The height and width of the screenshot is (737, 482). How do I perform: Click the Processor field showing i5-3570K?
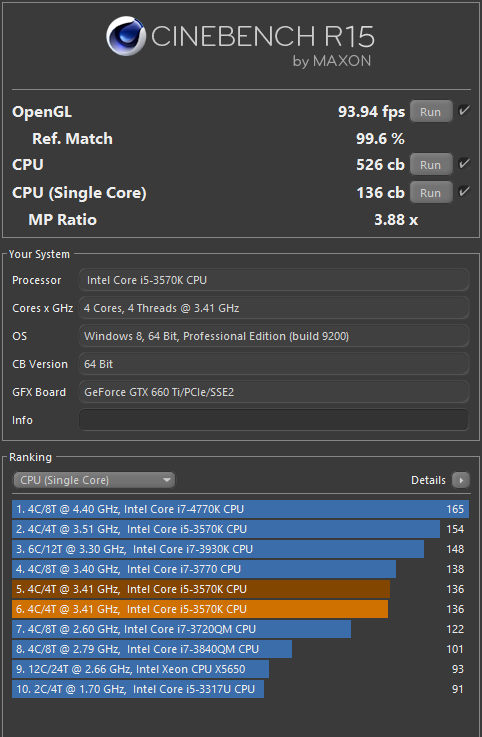coord(274,280)
